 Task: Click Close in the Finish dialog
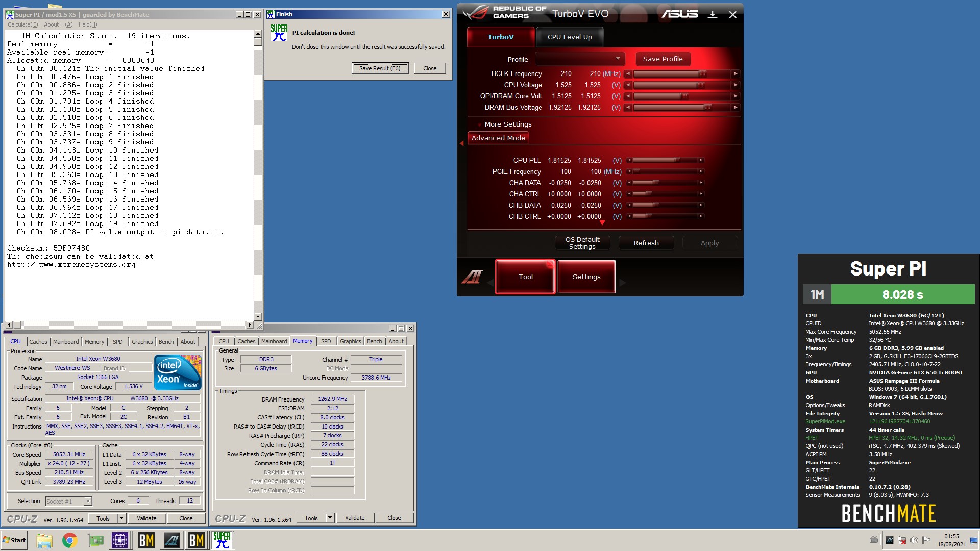coord(430,68)
